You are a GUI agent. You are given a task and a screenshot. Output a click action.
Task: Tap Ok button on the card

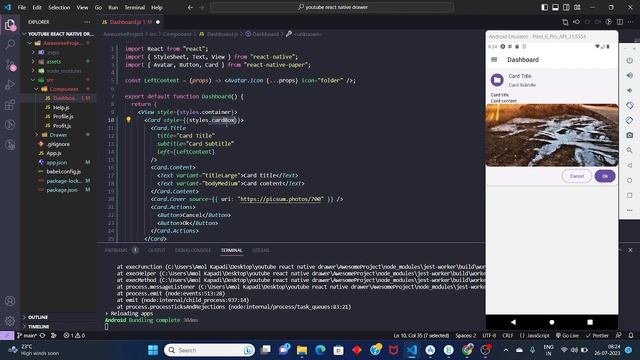tap(604, 176)
